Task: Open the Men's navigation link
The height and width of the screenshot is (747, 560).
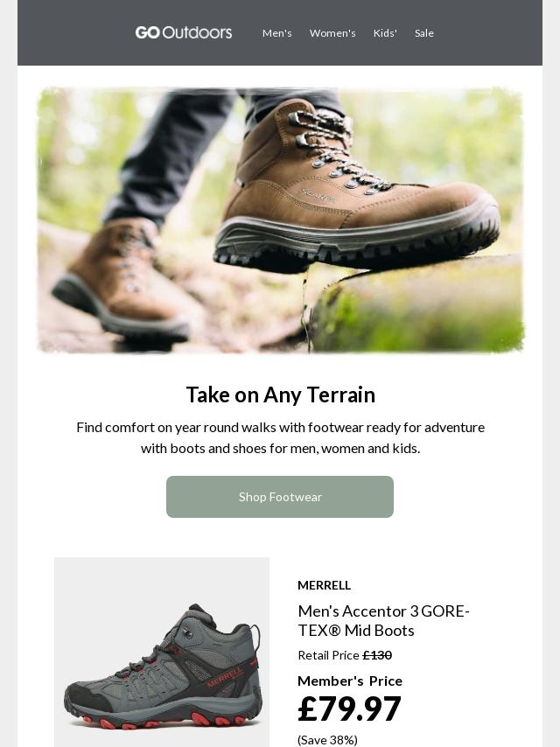Action: coord(276,33)
